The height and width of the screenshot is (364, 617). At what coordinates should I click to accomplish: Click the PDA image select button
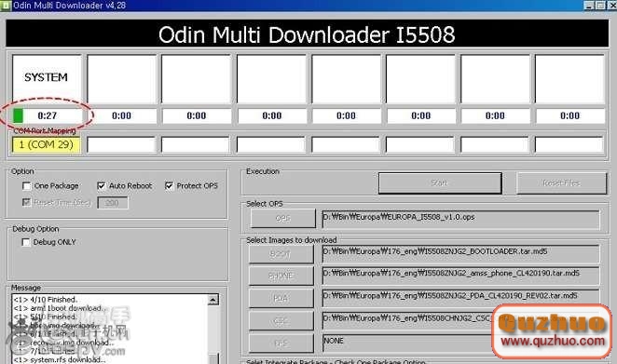pyautogui.click(x=281, y=298)
